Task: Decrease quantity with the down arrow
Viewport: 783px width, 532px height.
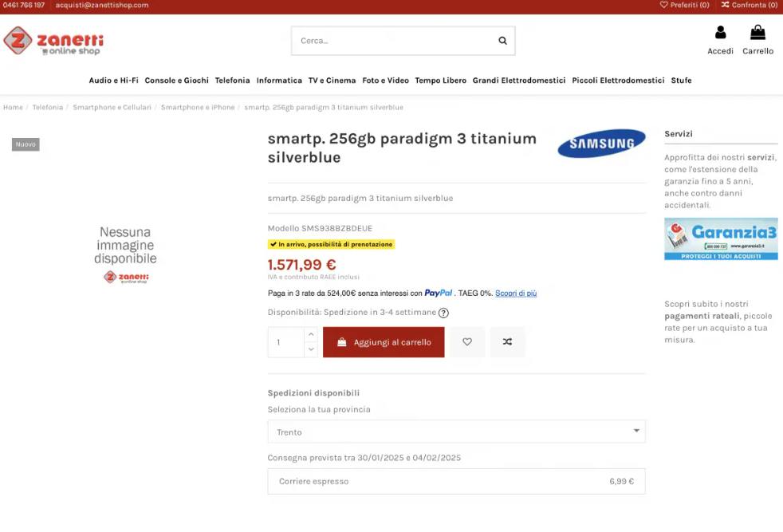Action: tap(311, 349)
